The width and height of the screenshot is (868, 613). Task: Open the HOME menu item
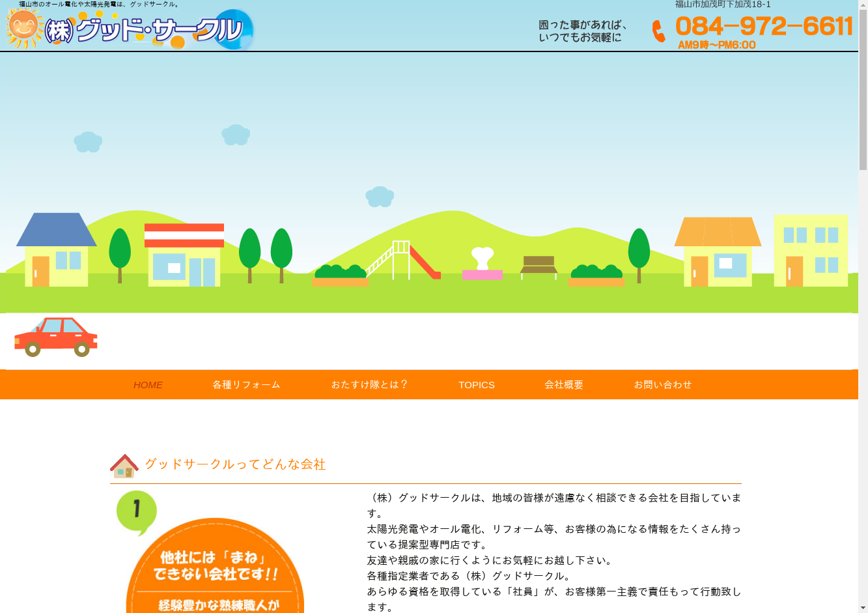[x=148, y=385]
